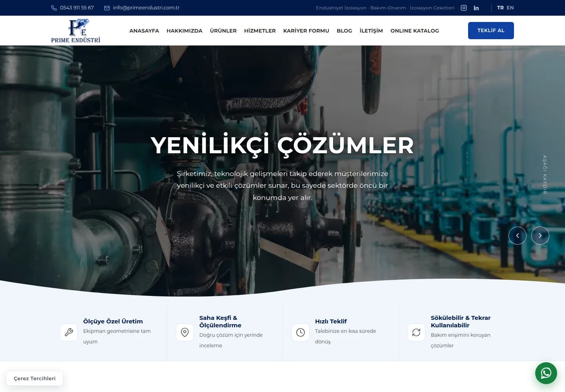The width and height of the screenshot is (565, 392).
Task: Click the TEKLİF AL button
Action: click(491, 31)
